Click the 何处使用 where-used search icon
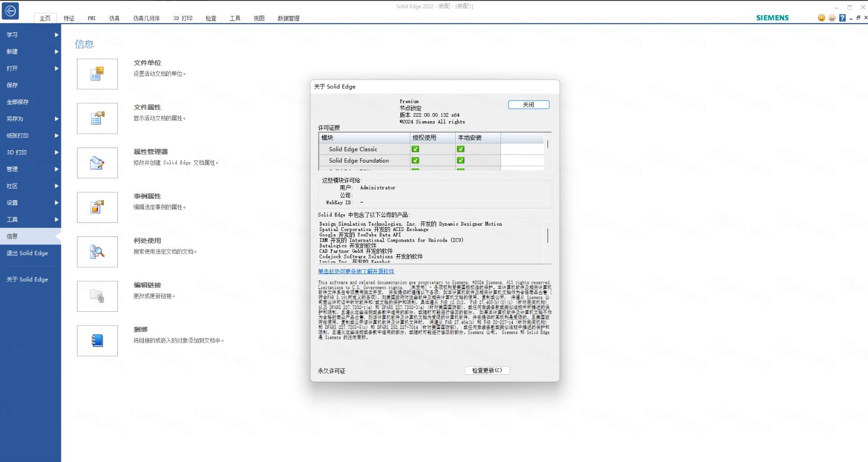Image resolution: width=868 pixels, height=462 pixels. [97, 251]
